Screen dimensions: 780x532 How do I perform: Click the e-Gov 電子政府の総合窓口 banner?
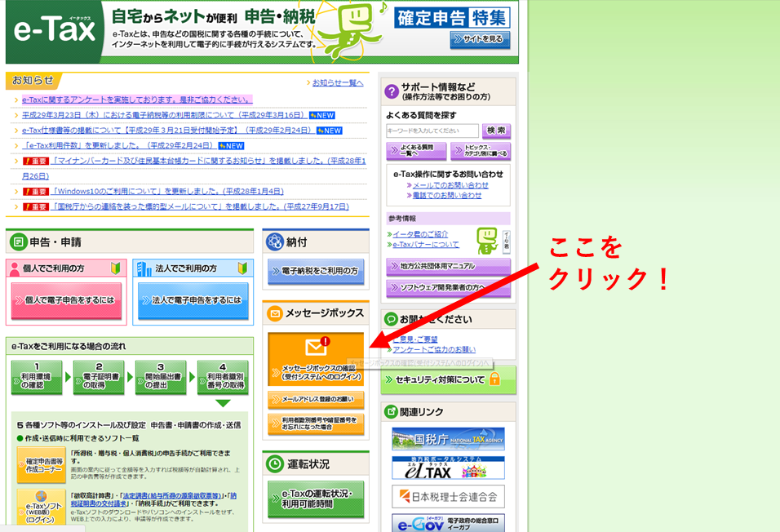448,523
